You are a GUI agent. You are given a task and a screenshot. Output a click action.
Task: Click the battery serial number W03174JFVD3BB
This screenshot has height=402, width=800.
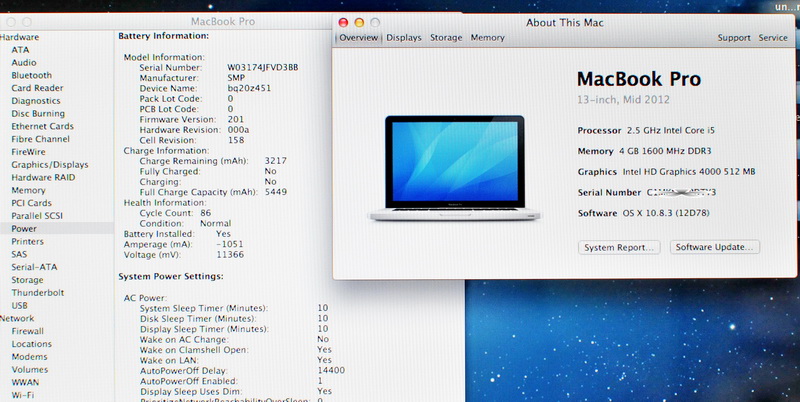(263, 67)
